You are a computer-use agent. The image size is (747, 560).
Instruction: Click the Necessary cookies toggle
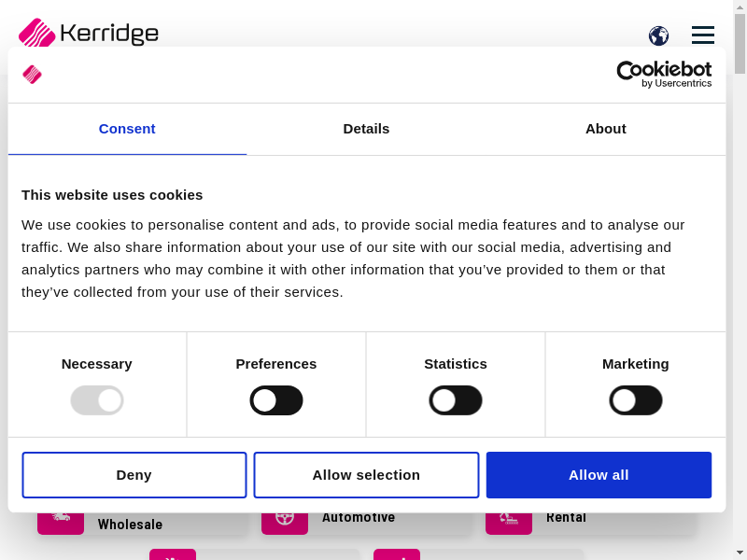pos(97,400)
